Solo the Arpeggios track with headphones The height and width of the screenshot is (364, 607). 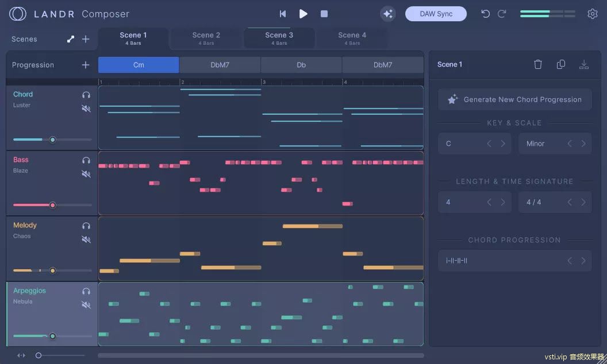[86, 291]
